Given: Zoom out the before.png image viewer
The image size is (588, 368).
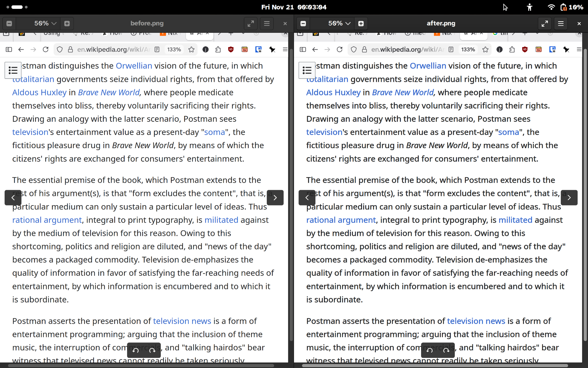Looking at the screenshot, I should (x=9, y=23).
